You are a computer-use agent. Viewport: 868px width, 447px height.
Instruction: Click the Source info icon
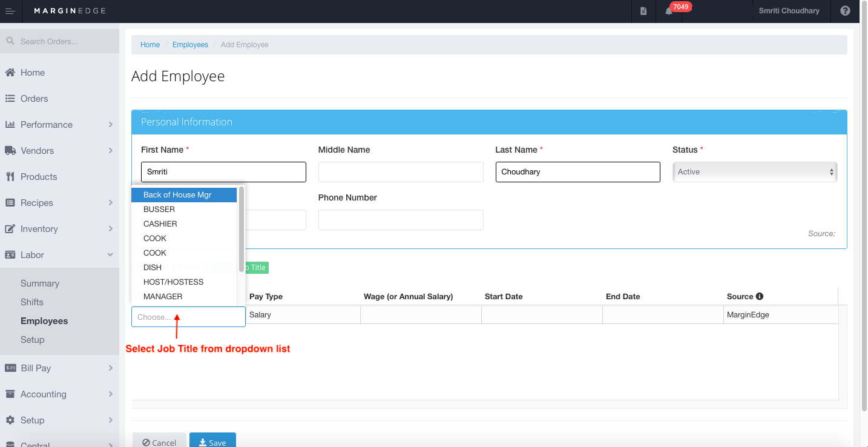pyautogui.click(x=760, y=297)
